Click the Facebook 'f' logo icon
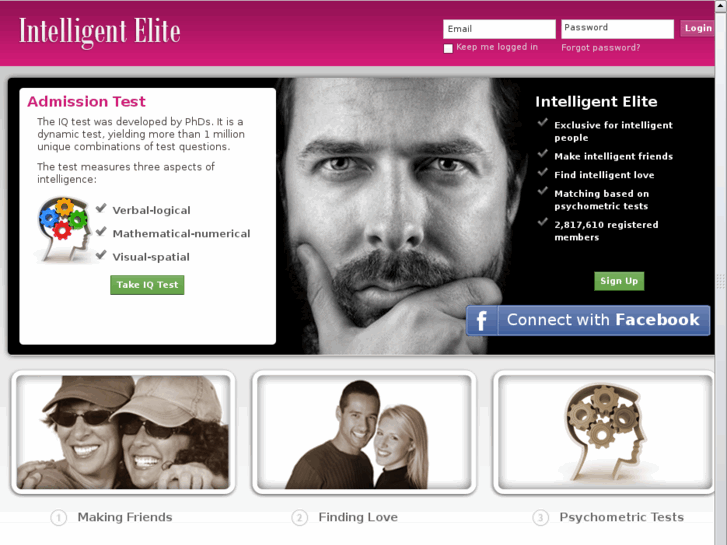 (482, 320)
